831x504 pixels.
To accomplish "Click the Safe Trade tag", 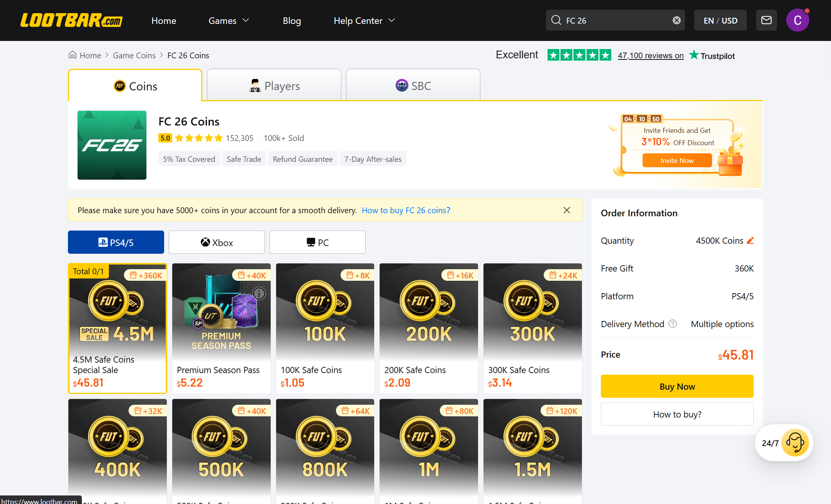I will (x=244, y=159).
